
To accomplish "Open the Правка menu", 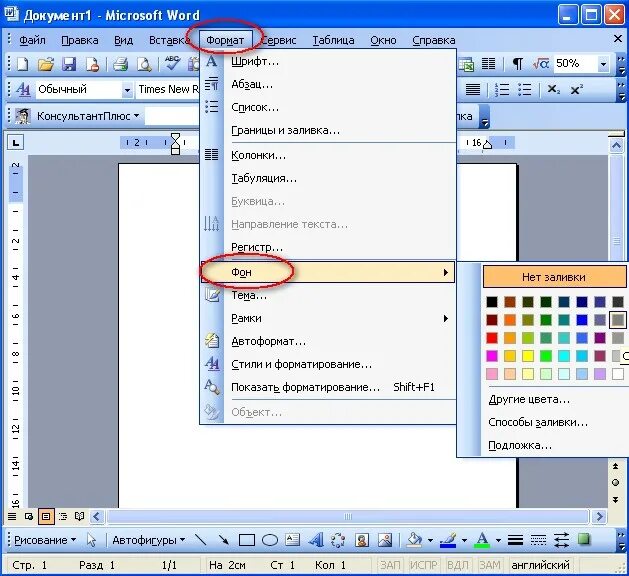I will point(80,41).
